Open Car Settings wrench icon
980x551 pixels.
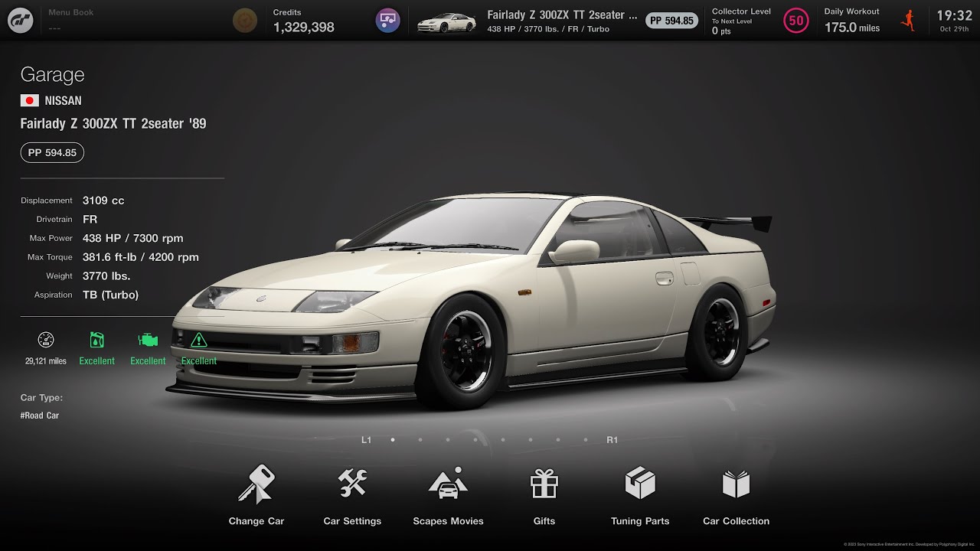pyautogui.click(x=352, y=483)
